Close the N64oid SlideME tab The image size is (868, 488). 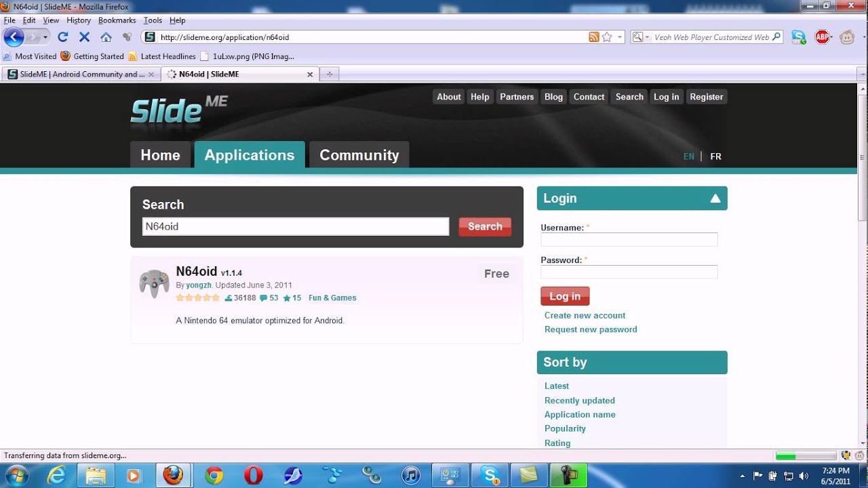coord(311,75)
